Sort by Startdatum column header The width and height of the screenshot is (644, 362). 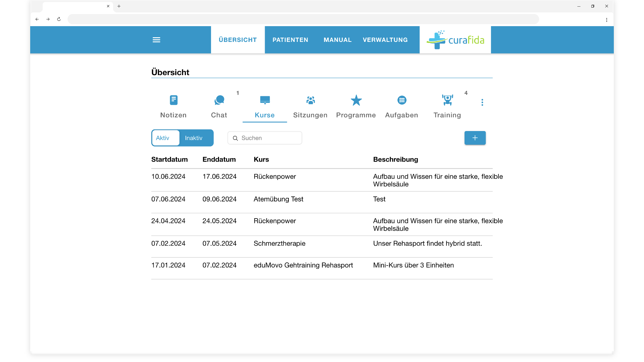169,160
